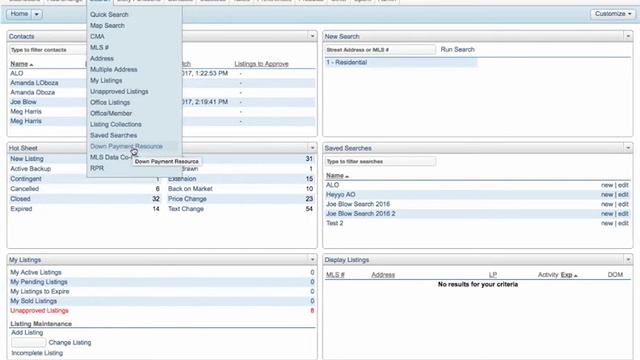Open My Sold Listings
This screenshot has width=640, height=360.
pos(33,301)
